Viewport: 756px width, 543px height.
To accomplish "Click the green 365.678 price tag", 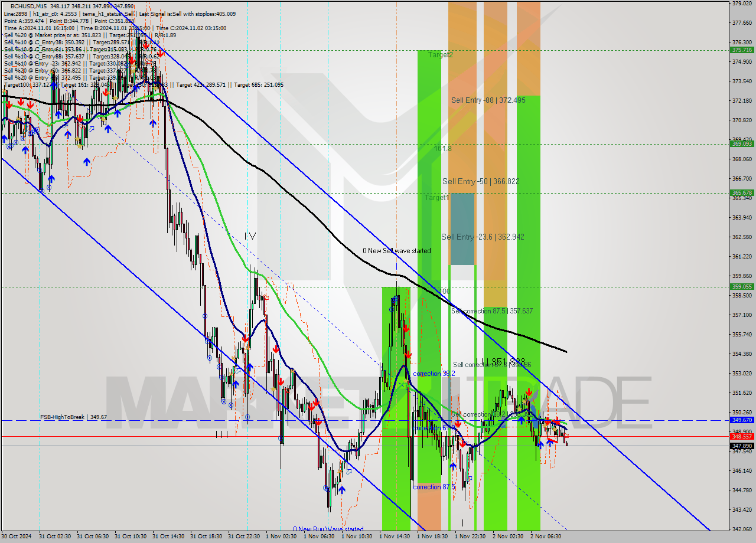I will point(742,192).
